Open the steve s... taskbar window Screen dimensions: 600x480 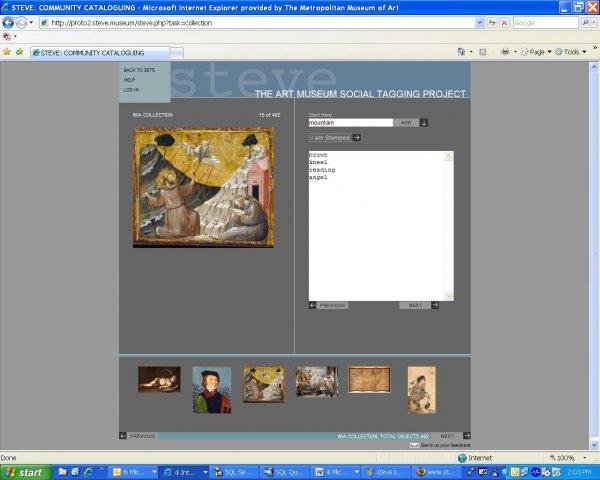coord(386,472)
